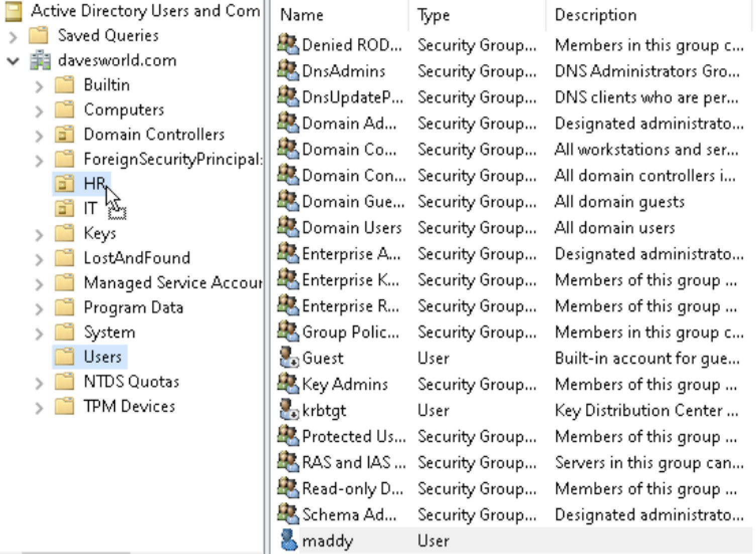
Task: Expand the Computers container
Action: 40,111
